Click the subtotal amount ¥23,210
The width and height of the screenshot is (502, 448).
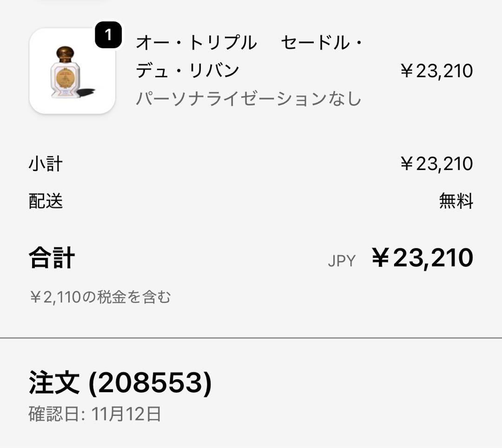click(436, 164)
